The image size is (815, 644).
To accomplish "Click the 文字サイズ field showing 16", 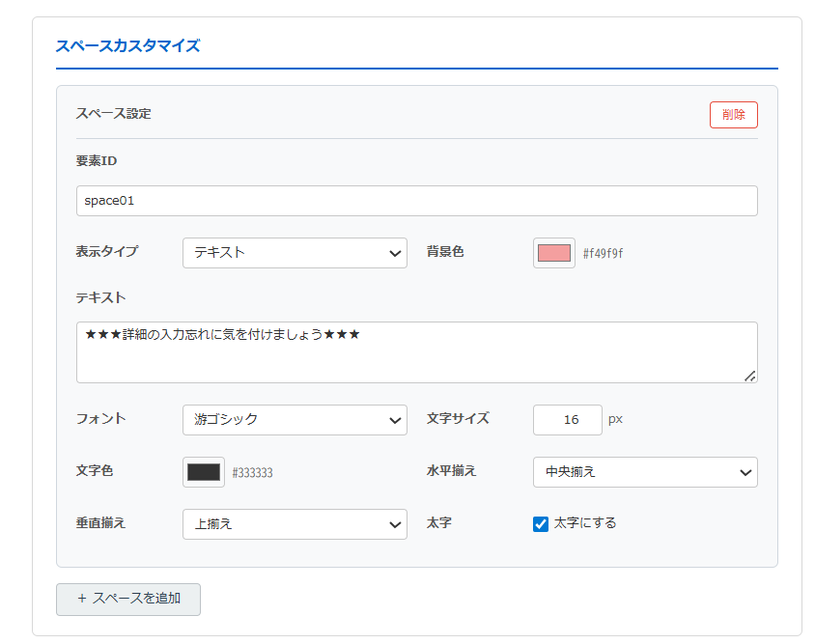I will click(x=567, y=420).
